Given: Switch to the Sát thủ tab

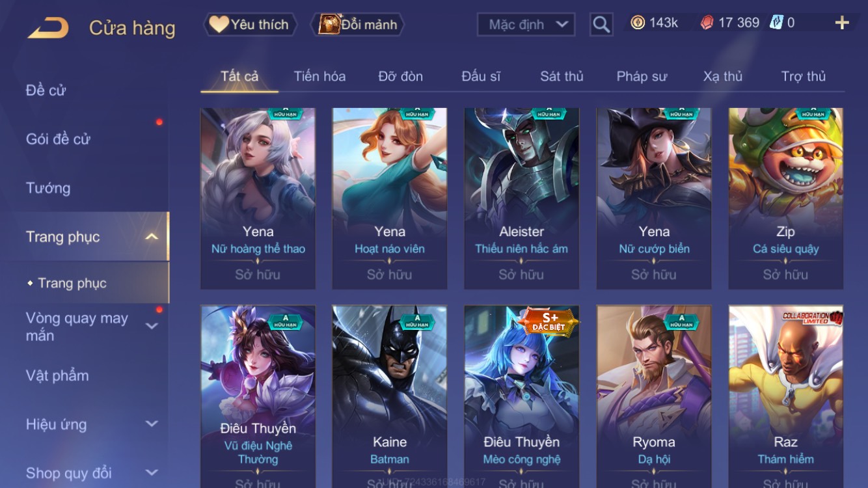Looking at the screenshot, I should pos(562,76).
